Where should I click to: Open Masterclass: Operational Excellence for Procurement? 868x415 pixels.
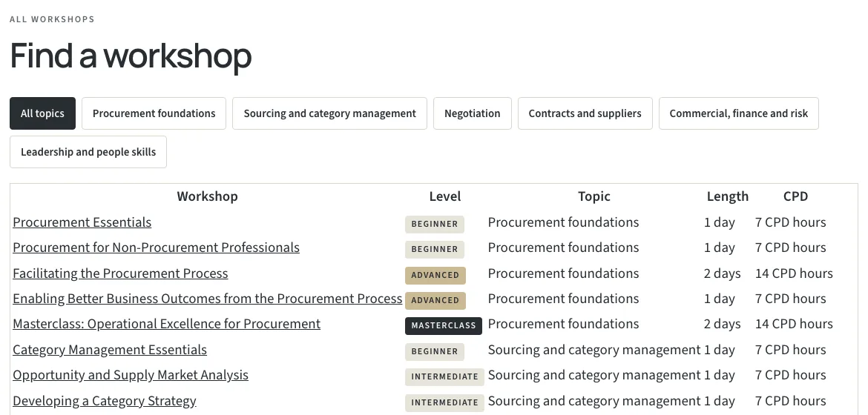167,325
